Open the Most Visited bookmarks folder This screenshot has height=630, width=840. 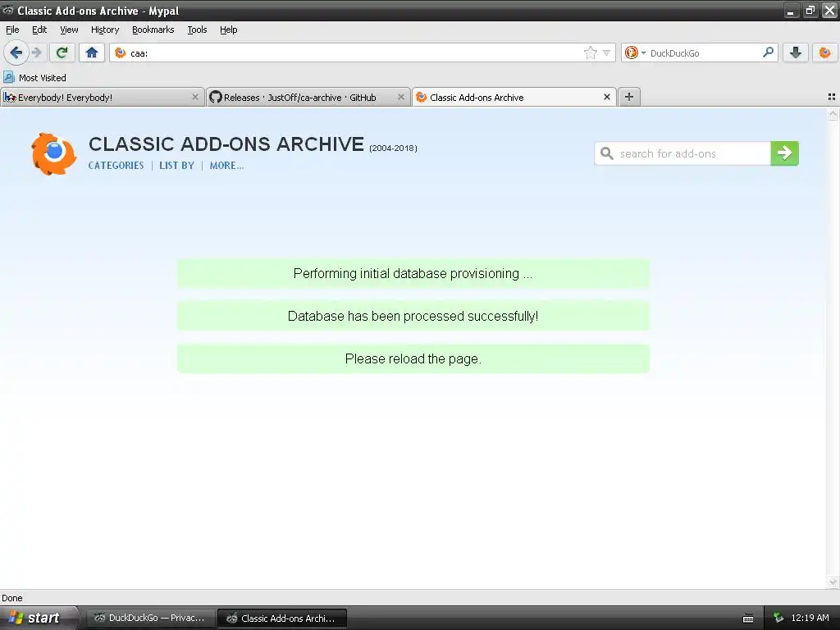[34, 78]
